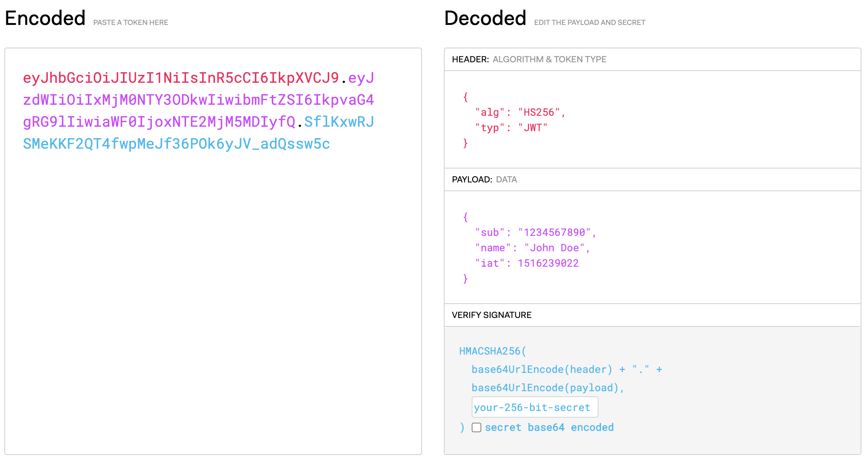Viewport: 868px width, 463px height.
Task: Click the blue encoded signature token text
Action: tap(176, 144)
